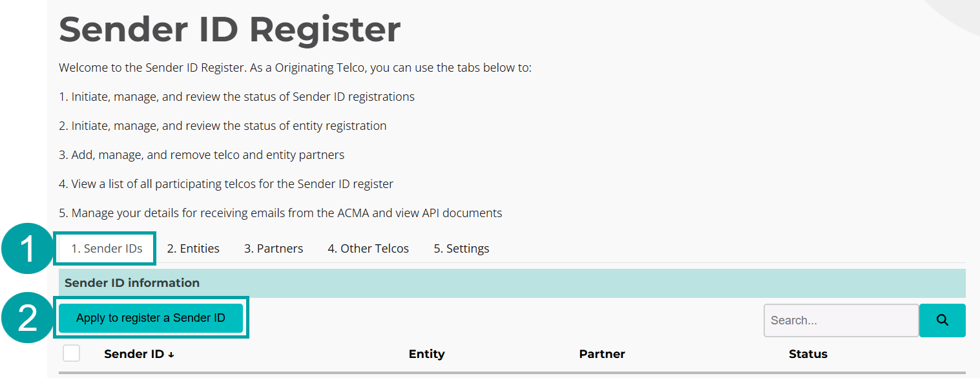Image resolution: width=980 pixels, height=378 pixels.
Task: Click the Sender ID column header
Action: click(x=134, y=354)
